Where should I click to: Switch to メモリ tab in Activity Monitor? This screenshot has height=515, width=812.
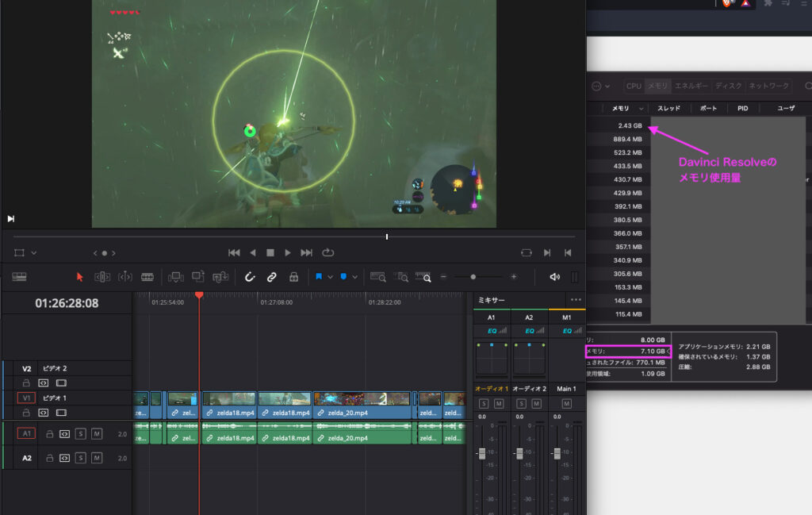657,86
